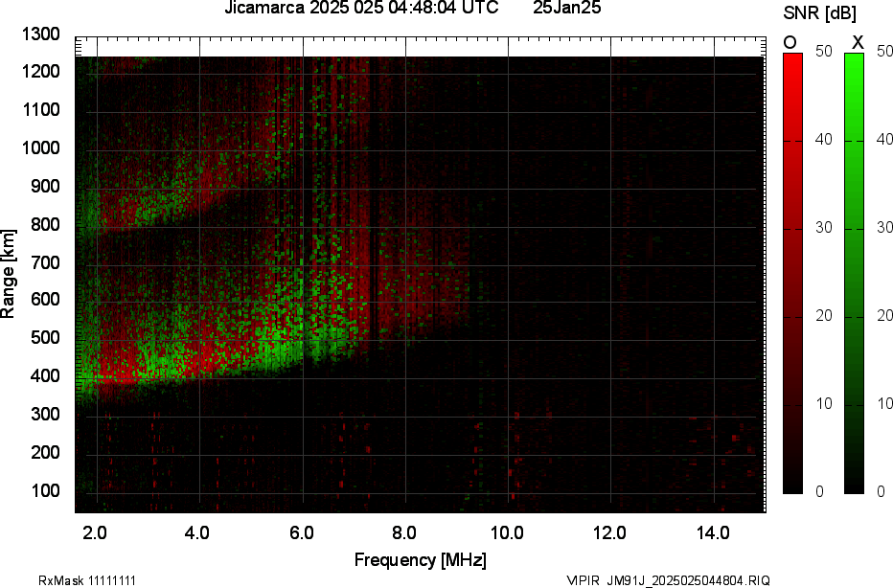Click the 6.0 frequency tick label
Image resolution: width=893 pixels, height=588 pixels.
pyautogui.click(x=301, y=533)
